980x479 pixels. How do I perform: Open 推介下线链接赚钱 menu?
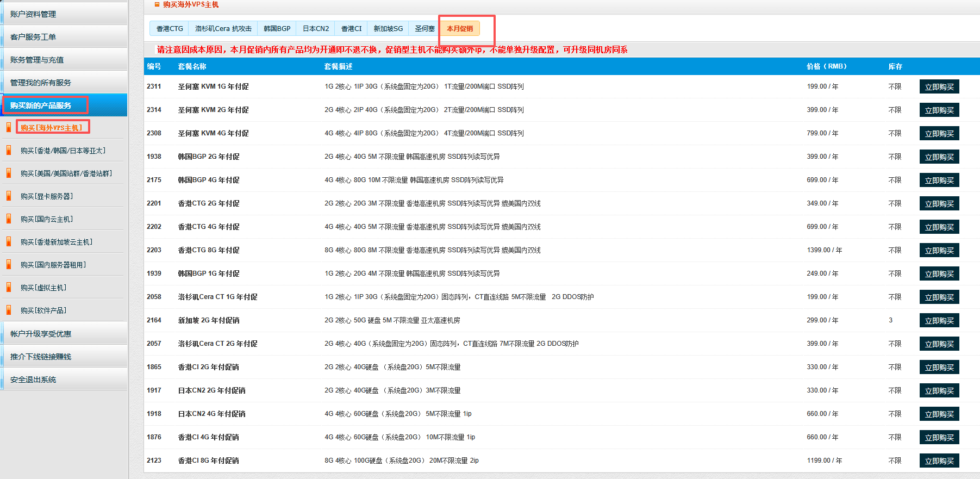click(x=64, y=356)
